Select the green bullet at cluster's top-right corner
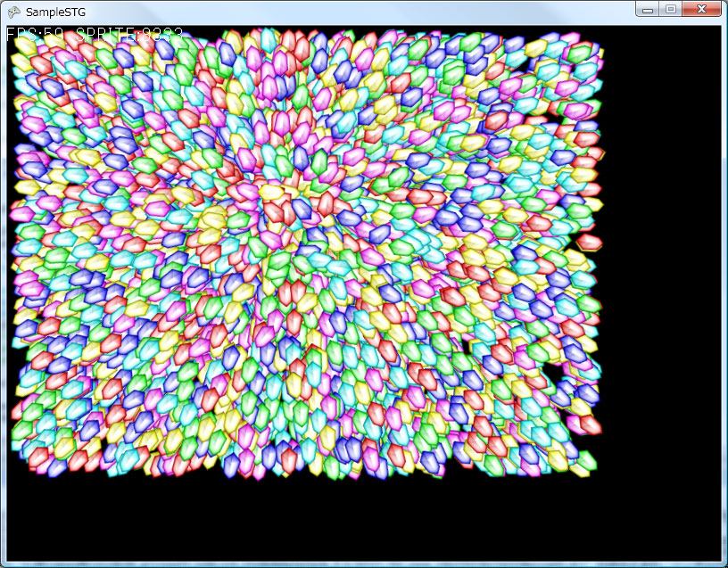Screen dimensions: 728x568 click(x=581, y=54)
